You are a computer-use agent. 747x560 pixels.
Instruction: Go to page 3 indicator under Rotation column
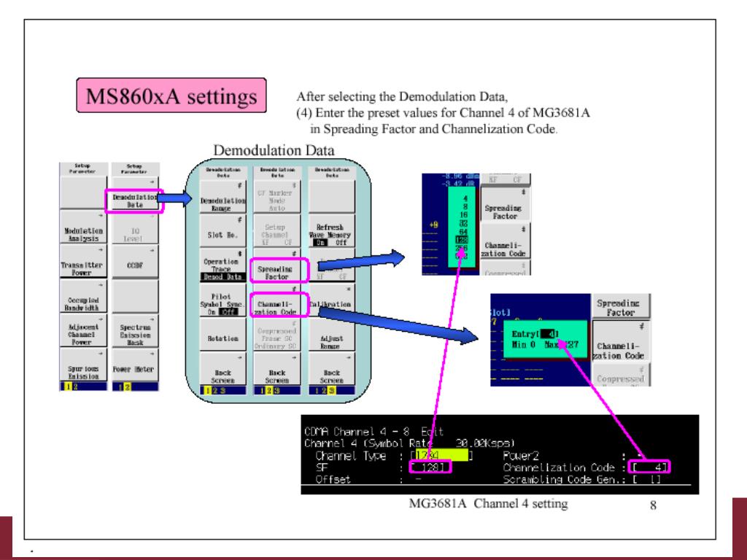point(223,391)
